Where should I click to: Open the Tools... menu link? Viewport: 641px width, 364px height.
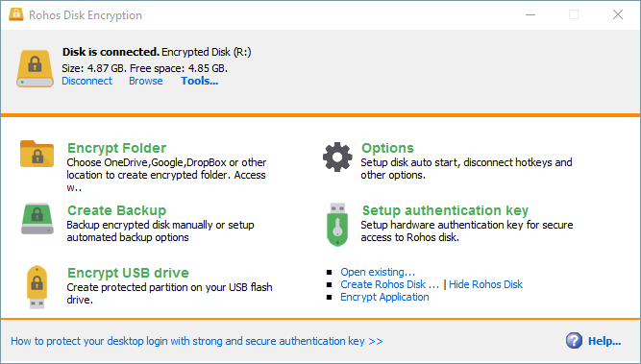200,81
